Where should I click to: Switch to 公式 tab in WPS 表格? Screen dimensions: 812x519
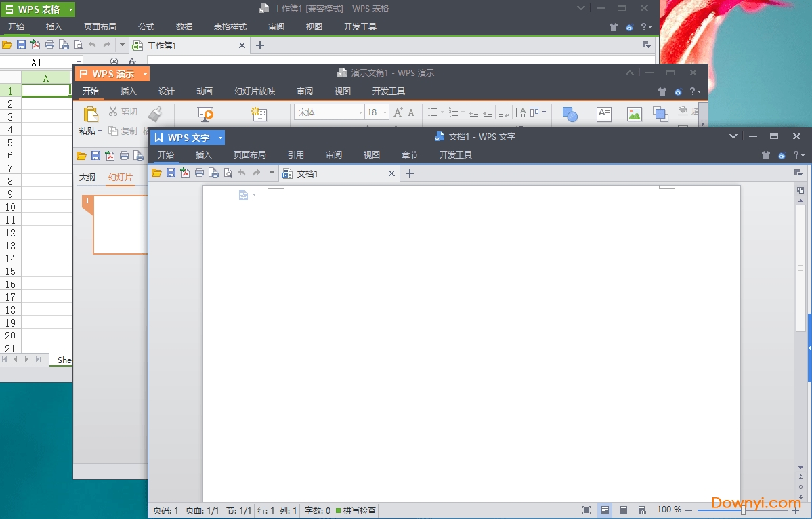click(x=146, y=27)
